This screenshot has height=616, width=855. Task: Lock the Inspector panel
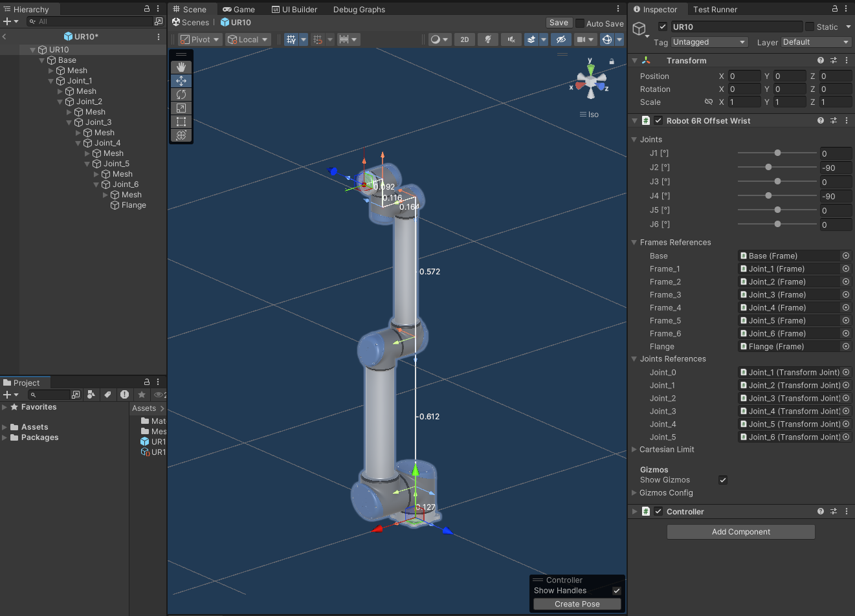coord(835,9)
